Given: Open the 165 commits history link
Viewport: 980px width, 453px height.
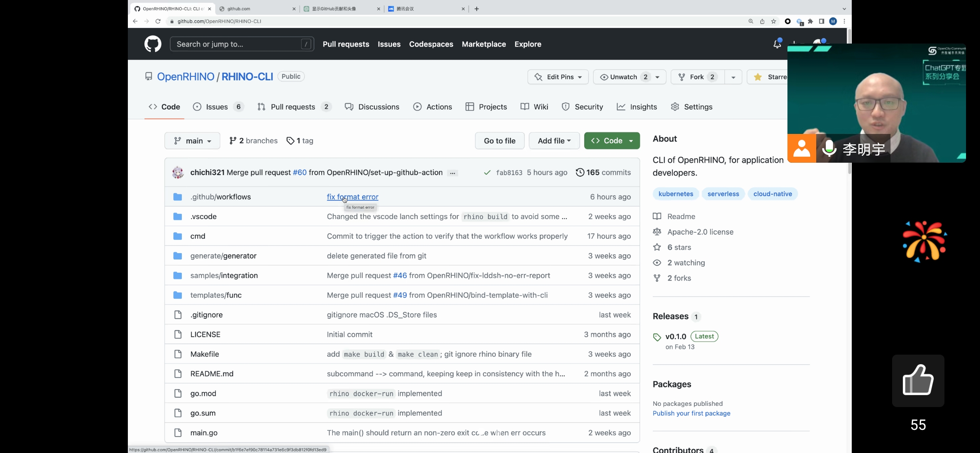Looking at the screenshot, I should [603, 172].
